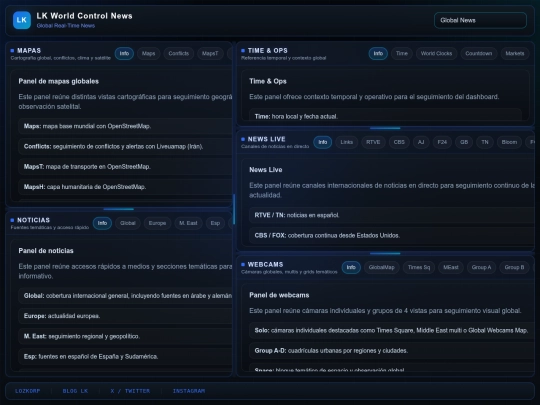Select Info tab in NOTICIAS panel
The image size is (540, 405).
[x=102, y=223]
